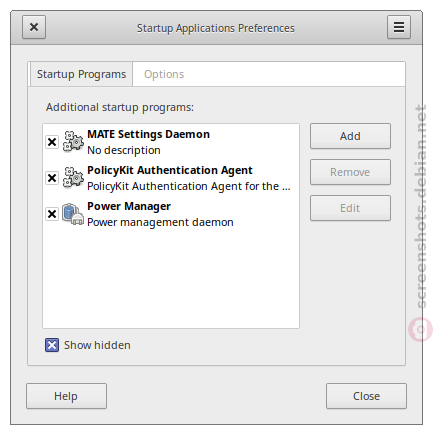Select "PolicyKit Authentication Agent" bold title
Image resolution: width=433 pixels, height=435 pixels.
coord(170,170)
